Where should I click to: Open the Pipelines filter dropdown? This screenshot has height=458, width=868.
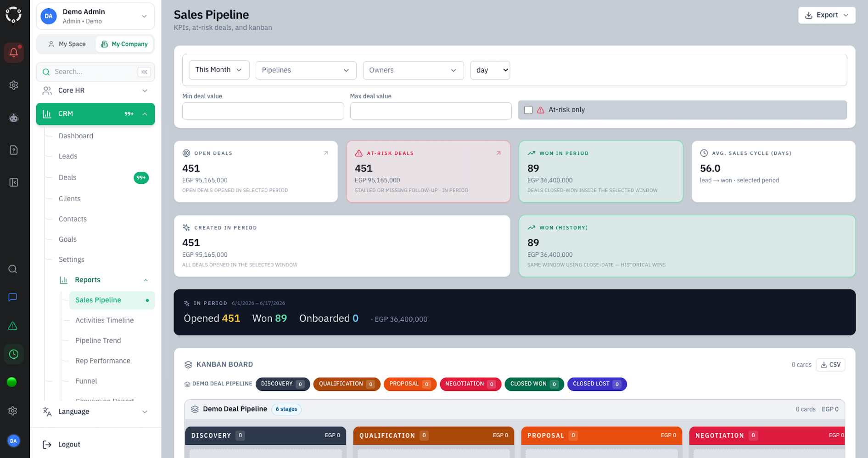tap(306, 70)
